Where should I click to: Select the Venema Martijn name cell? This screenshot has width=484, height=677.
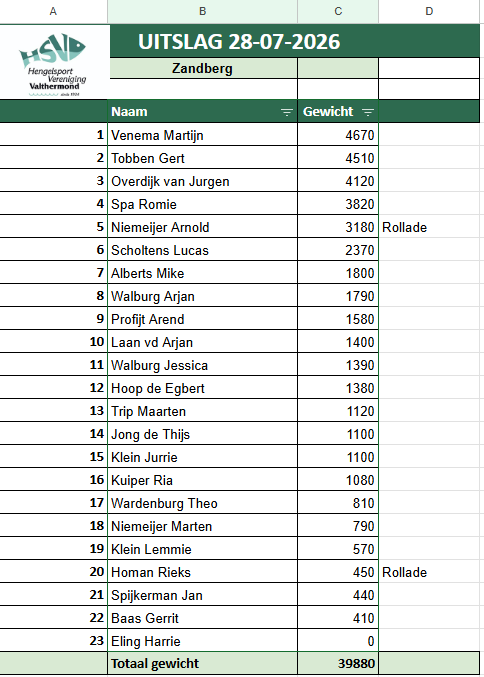pos(202,135)
